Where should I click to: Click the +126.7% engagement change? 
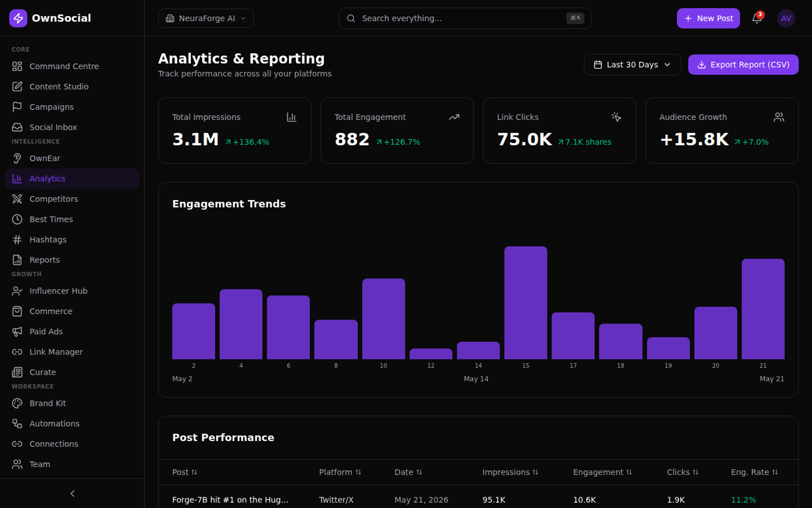click(398, 142)
